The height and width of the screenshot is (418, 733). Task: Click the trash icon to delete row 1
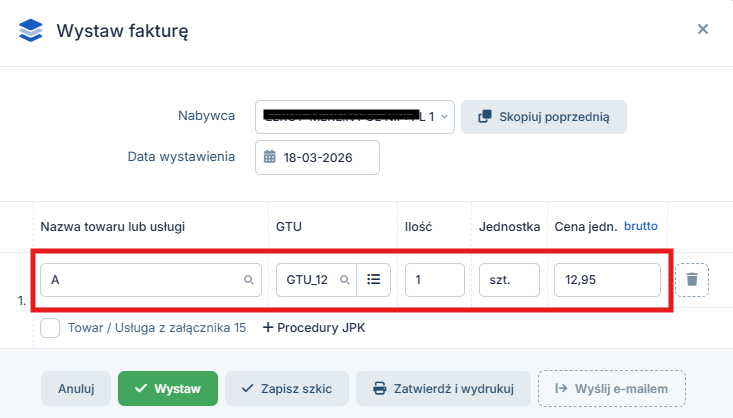692,280
